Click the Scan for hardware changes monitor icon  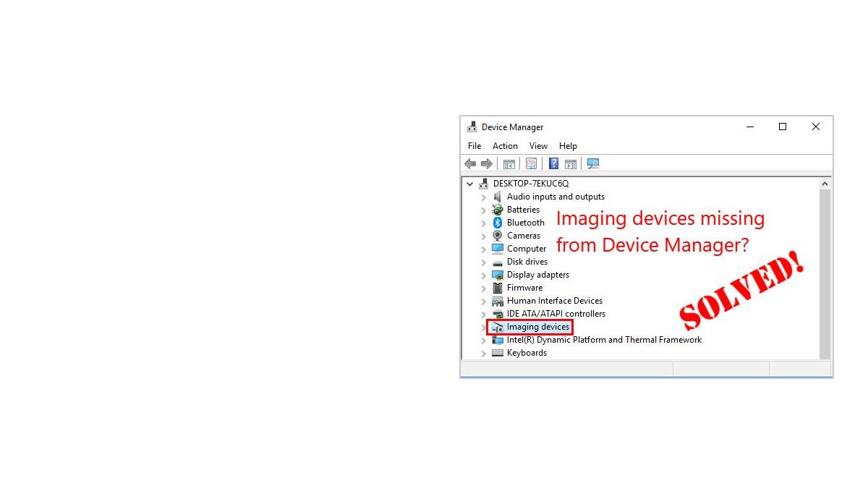[x=593, y=164]
